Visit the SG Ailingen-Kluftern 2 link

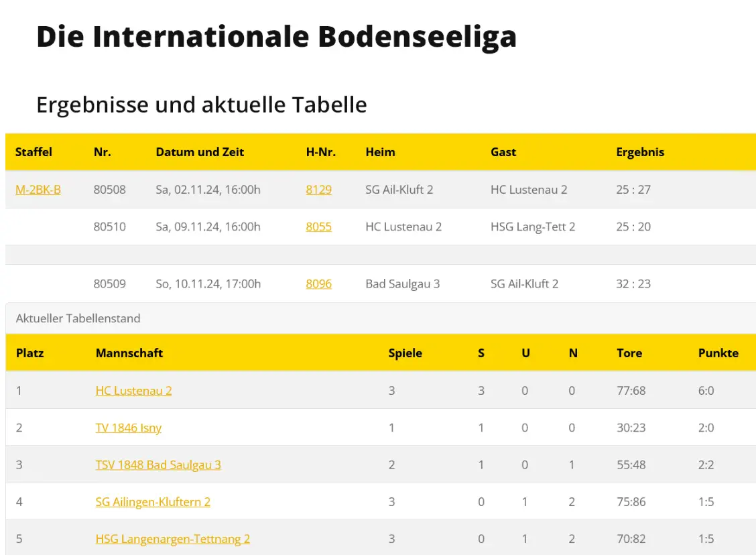153,501
